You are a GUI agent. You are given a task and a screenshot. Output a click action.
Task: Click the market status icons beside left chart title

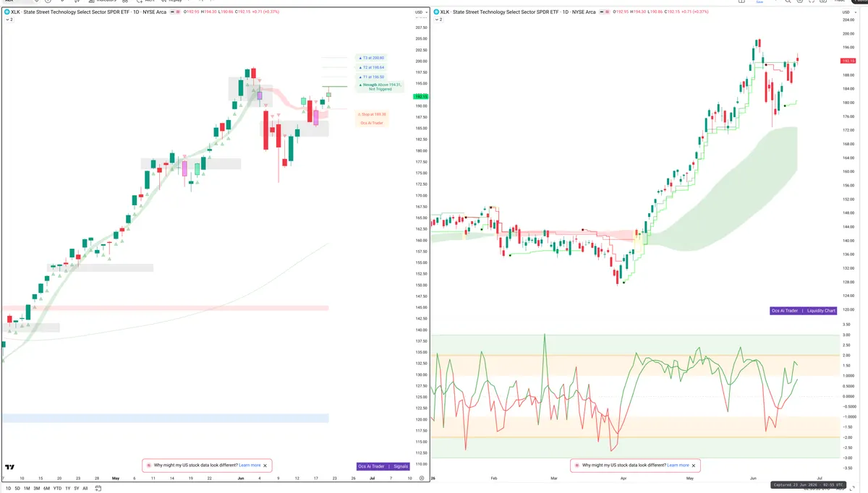coord(174,12)
